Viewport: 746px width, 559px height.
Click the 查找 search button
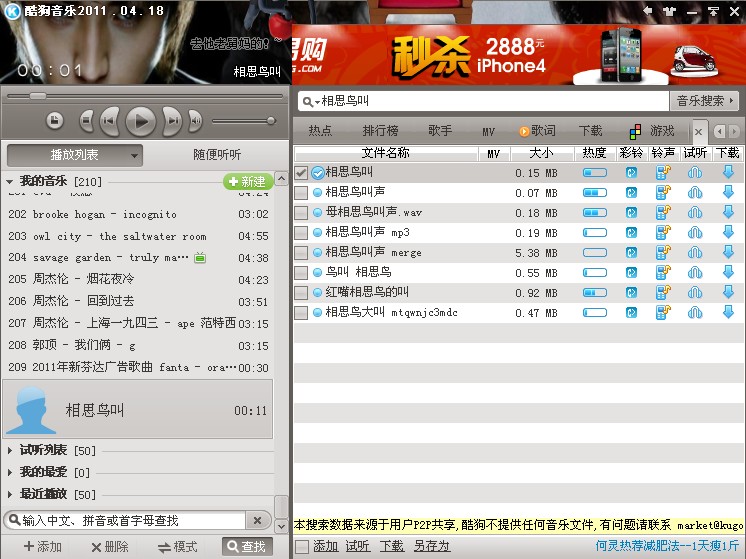click(247, 547)
